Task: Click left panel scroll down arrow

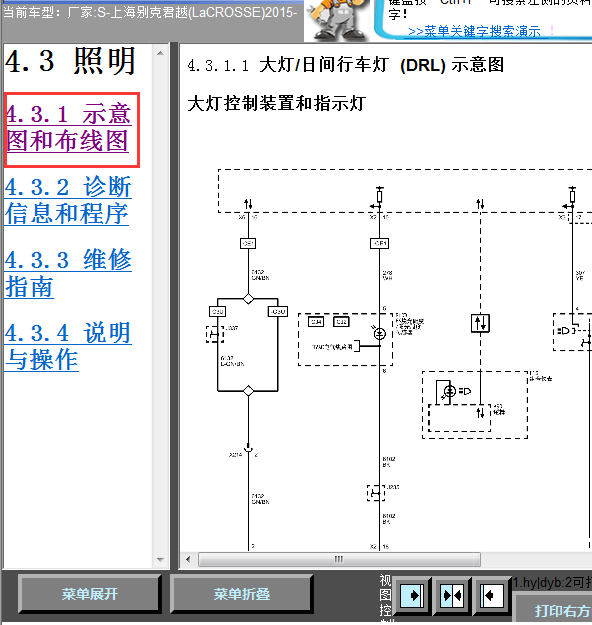Action: (160, 560)
